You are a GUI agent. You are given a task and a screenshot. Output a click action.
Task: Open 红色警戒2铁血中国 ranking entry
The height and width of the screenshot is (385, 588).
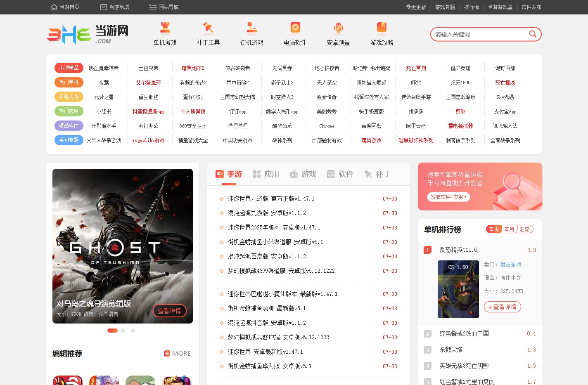click(464, 333)
